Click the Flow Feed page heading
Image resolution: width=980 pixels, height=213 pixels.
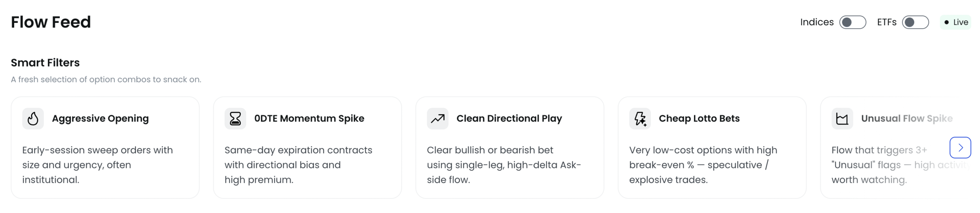coord(51,22)
